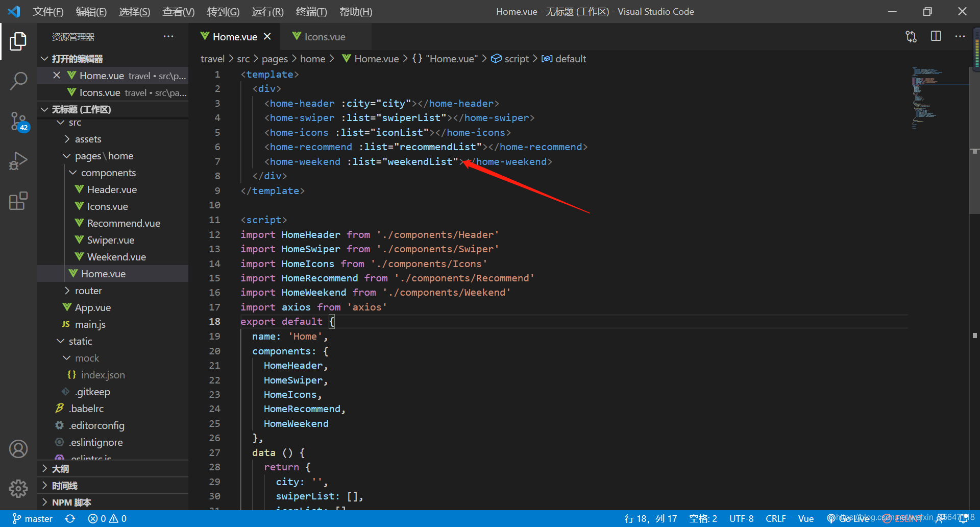The width and height of the screenshot is (980, 527).
Task: Close the Home.vue editor tab
Action: pos(267,37)
